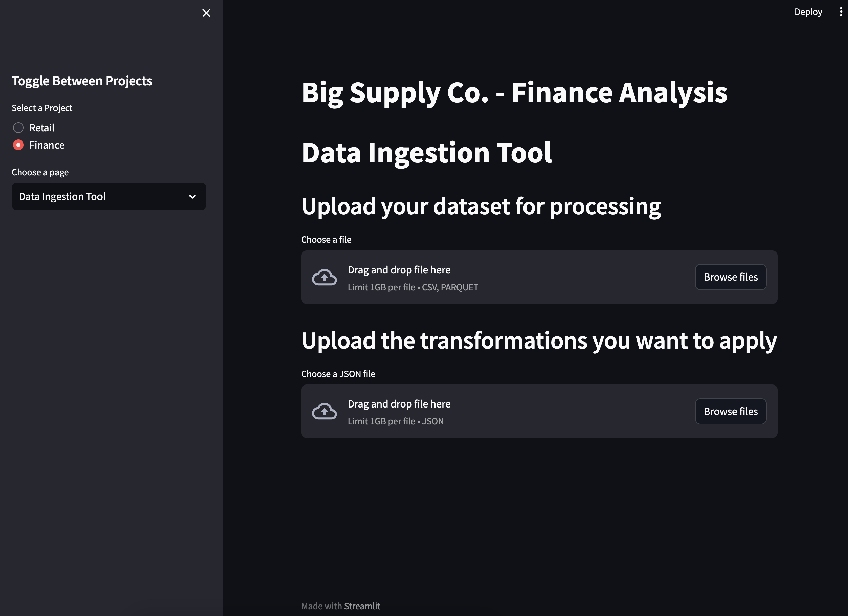Select the Retail project radio button
This screenshot has height=616, width=848.
coord(18,128)
